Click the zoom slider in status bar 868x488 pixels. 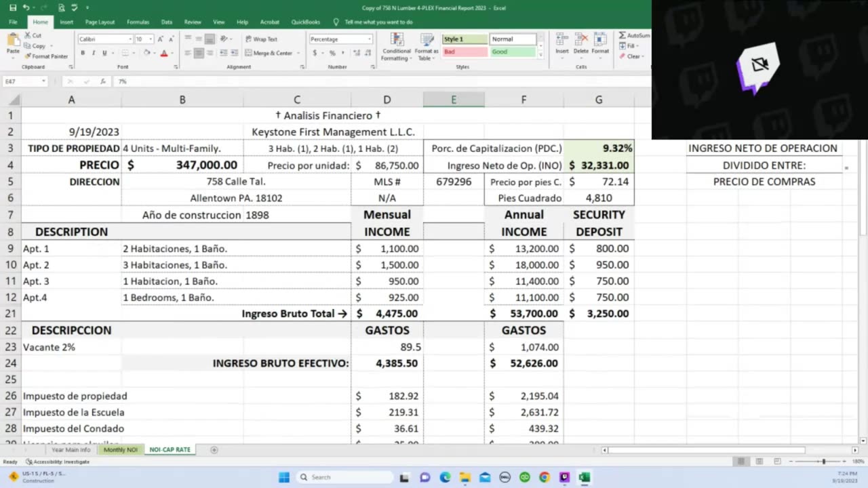point(824,462)
